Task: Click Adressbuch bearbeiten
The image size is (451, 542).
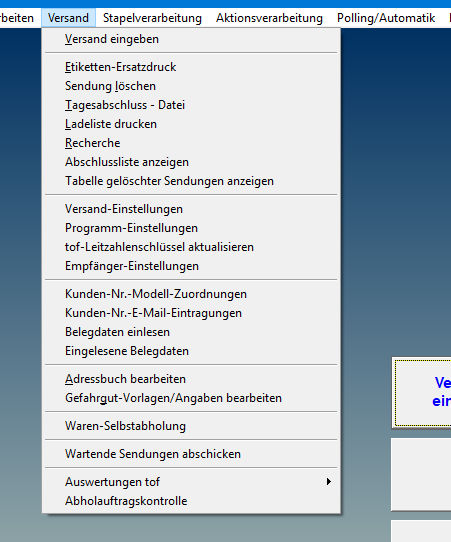Action: 191,379
